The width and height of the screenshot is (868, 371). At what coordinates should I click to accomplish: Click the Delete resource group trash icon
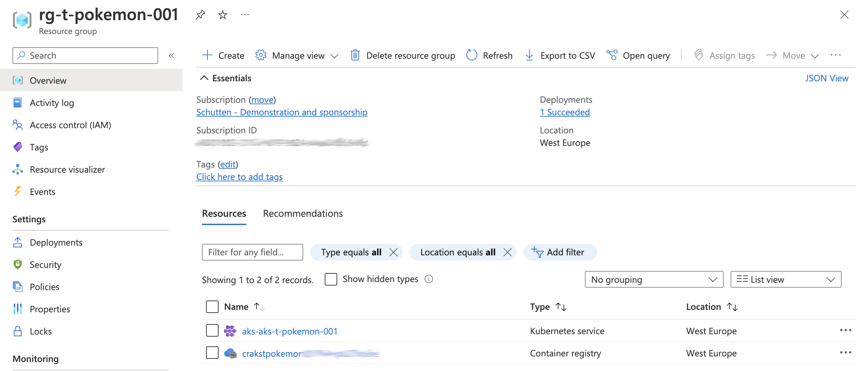click(355, 55)
